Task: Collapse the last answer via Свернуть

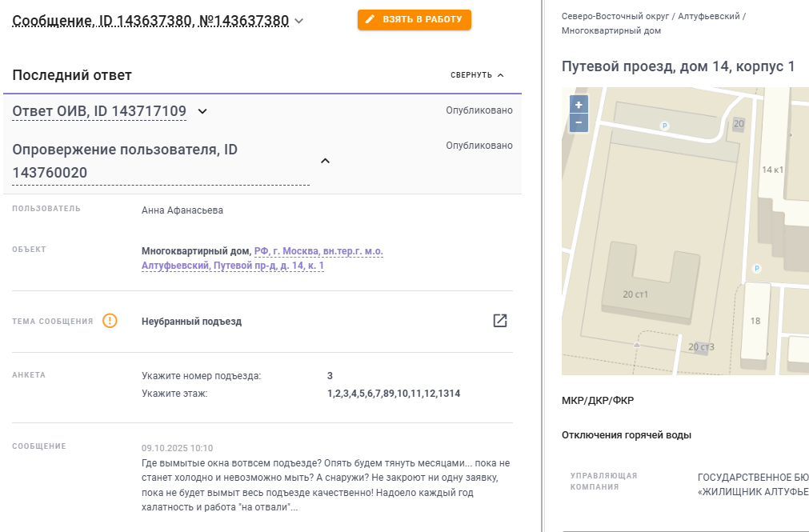Action: (477, 75)
